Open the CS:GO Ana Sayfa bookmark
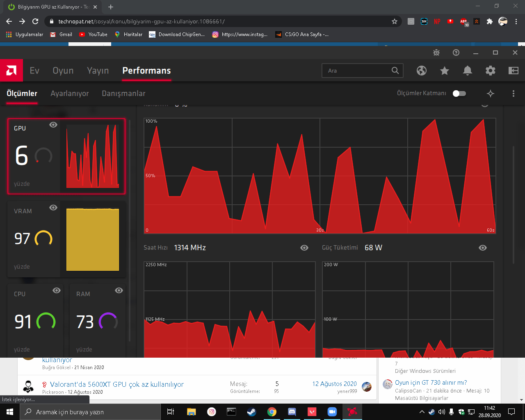Image resolution: width=525 pixels, height=420 pixels. point(302,34)
